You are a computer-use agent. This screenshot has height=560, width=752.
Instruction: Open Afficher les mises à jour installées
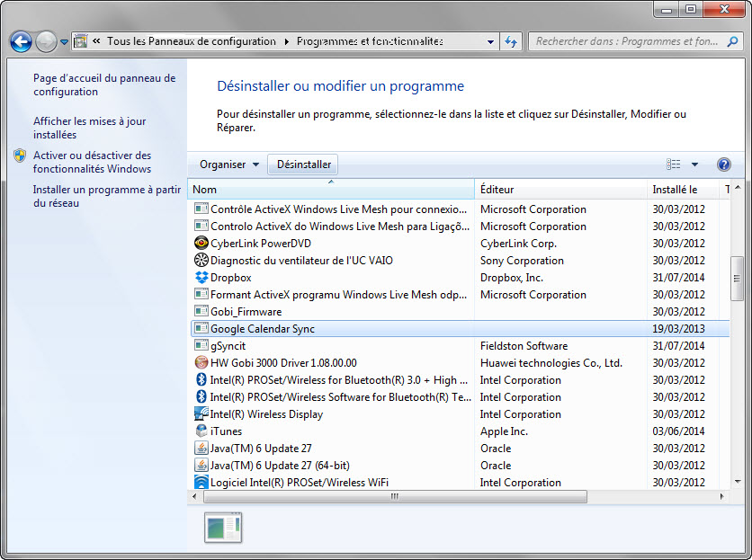click(89, 128)
